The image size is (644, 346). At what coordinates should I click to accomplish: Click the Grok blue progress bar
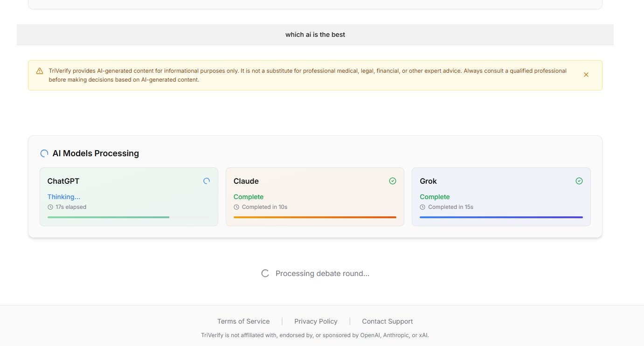pos(501,217)
